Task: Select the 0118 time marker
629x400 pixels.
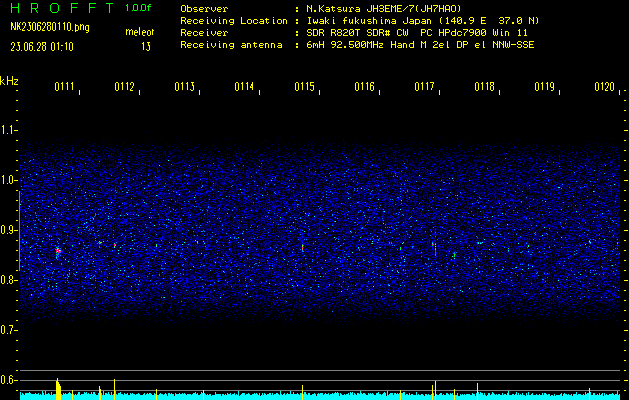Action: (484, 86)
